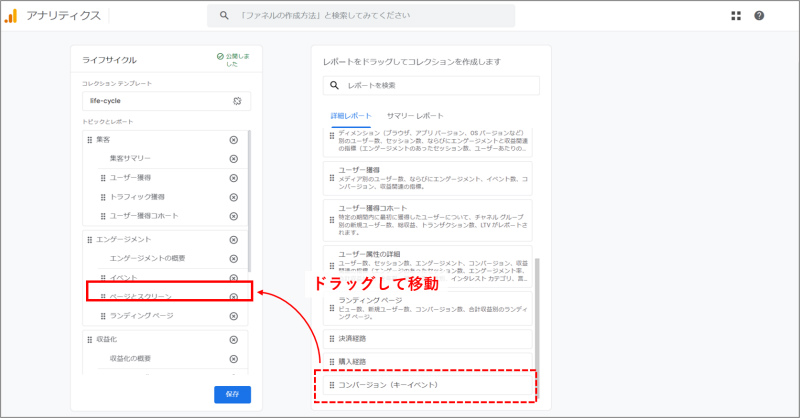This screenshot has height=418, width=800.
Task: Click the ライフサイクル collection title
Action: point(109,60)
